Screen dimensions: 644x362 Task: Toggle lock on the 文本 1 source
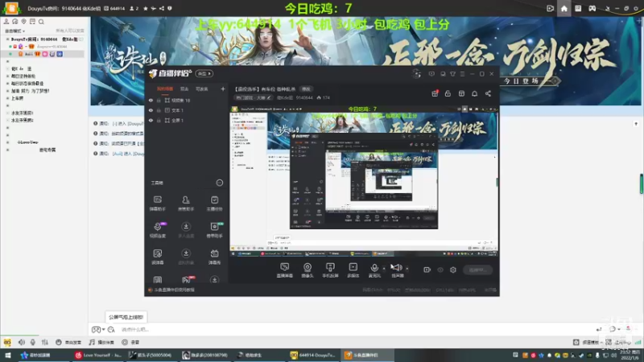[x=159, y=110]
